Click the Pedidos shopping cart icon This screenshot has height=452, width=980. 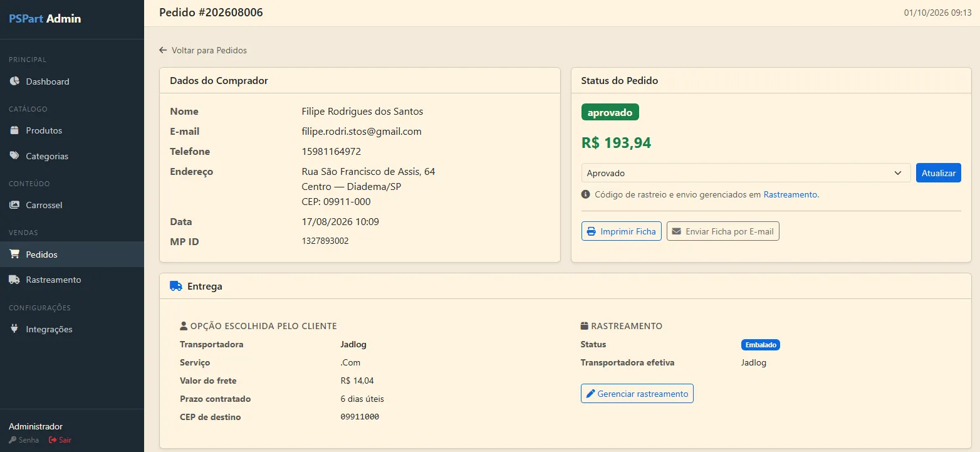tap(14, 255)
